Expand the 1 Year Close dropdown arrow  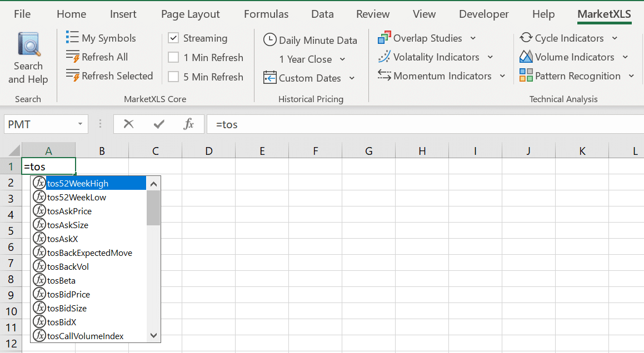click(342, 59)
